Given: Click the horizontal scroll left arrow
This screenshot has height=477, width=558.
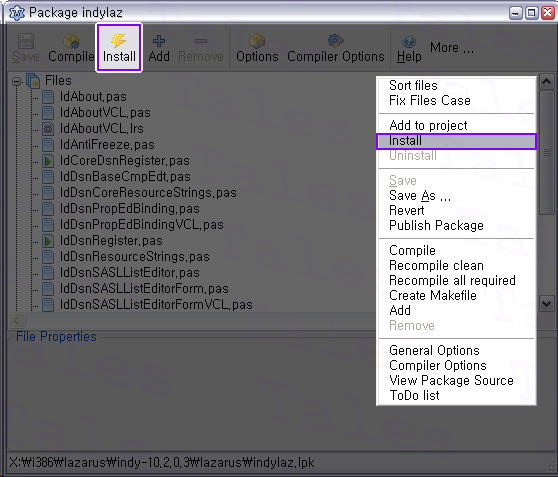Looking at the screenshot, I should click(x=17, y=321).
